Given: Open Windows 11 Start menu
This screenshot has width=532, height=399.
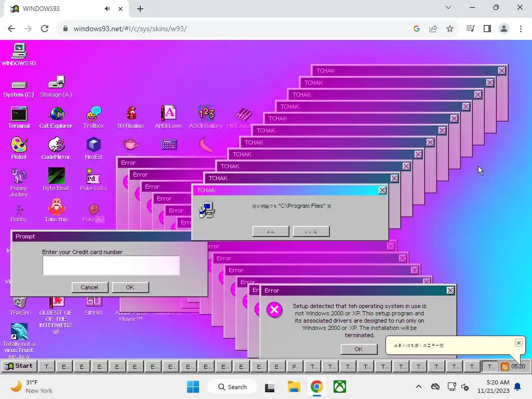Looking at the screenshot, I should click(193, 387).
